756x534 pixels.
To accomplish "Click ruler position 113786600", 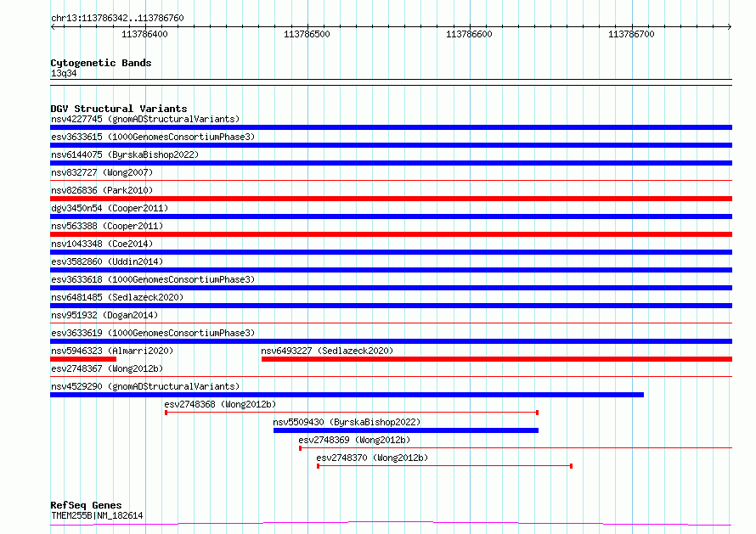I will 469,34.
